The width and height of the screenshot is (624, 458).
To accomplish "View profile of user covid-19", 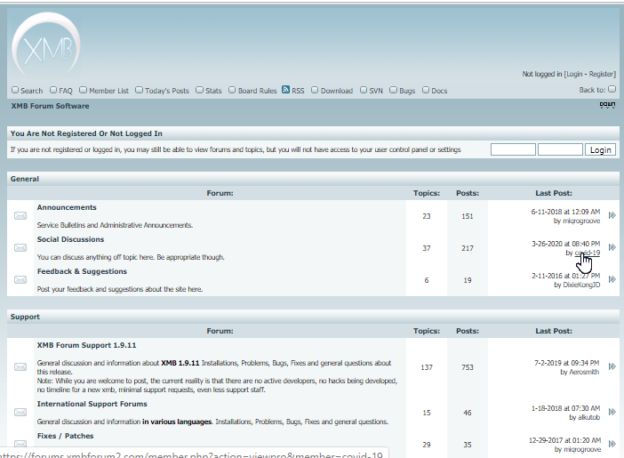I will pos(587,253).
